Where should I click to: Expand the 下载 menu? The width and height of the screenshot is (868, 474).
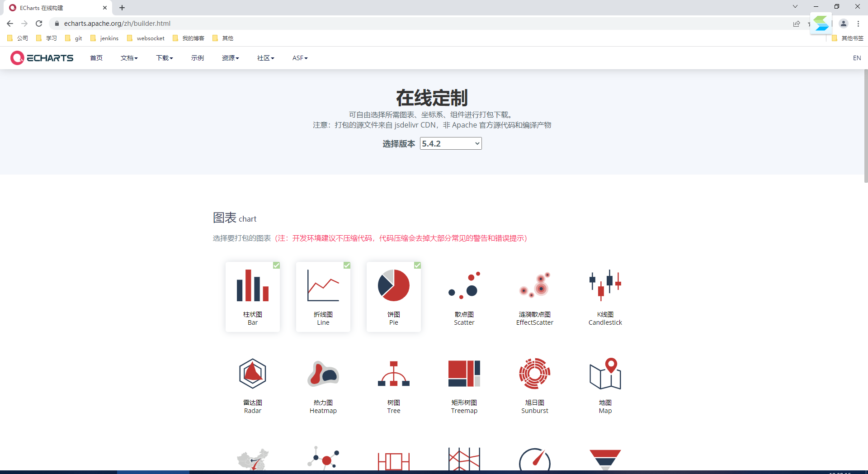coord(165,58)
